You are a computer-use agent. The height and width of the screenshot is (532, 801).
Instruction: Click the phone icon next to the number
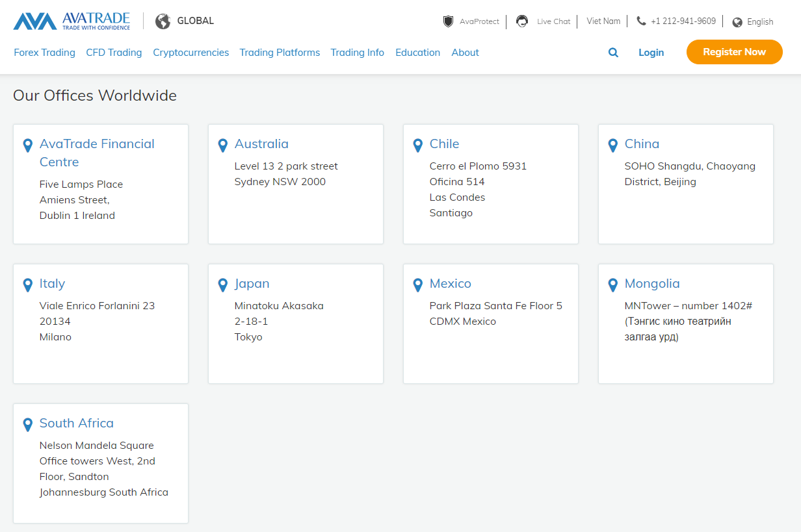click(x=641, y=21)
